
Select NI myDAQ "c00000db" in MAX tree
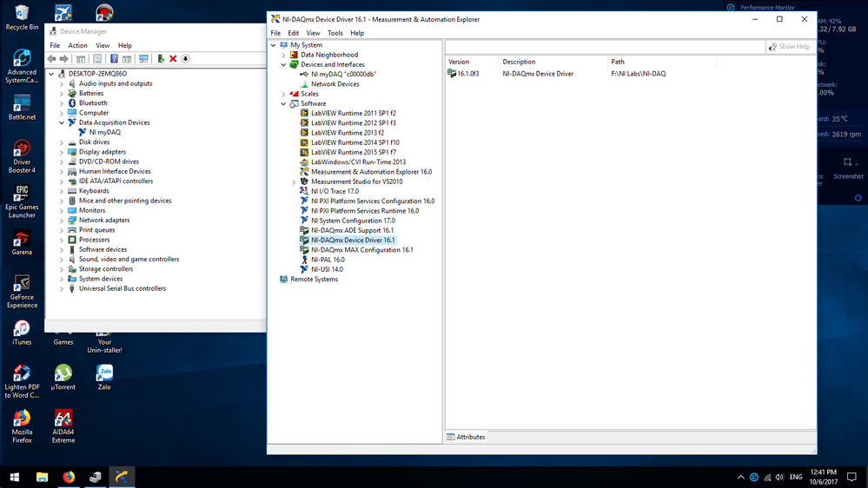click(x=343, y=74)
